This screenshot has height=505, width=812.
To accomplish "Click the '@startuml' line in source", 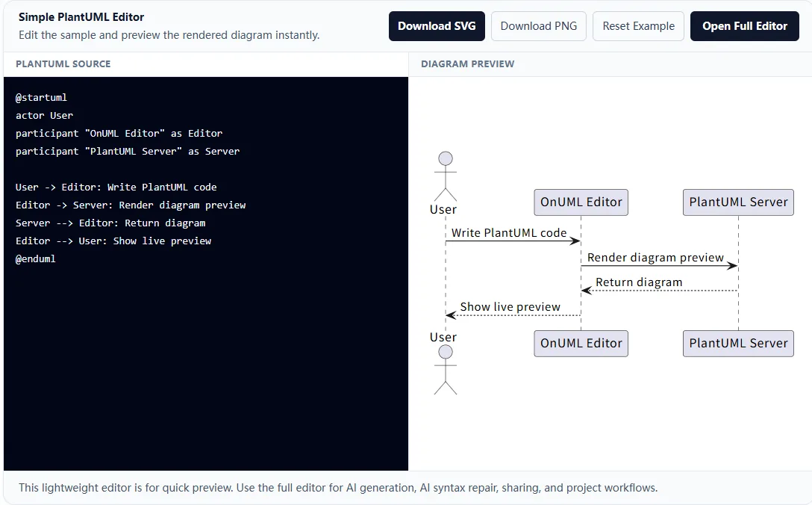I will point(42,97).
